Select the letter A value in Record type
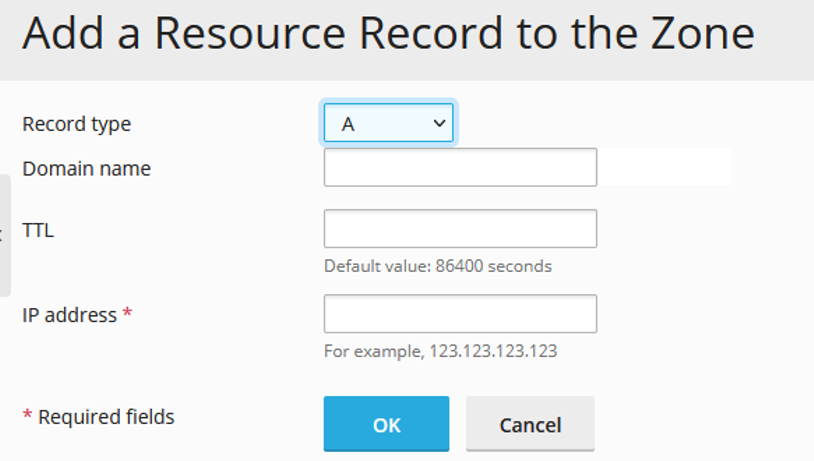This screenshot has width=814, height=461. coord(348,124)
